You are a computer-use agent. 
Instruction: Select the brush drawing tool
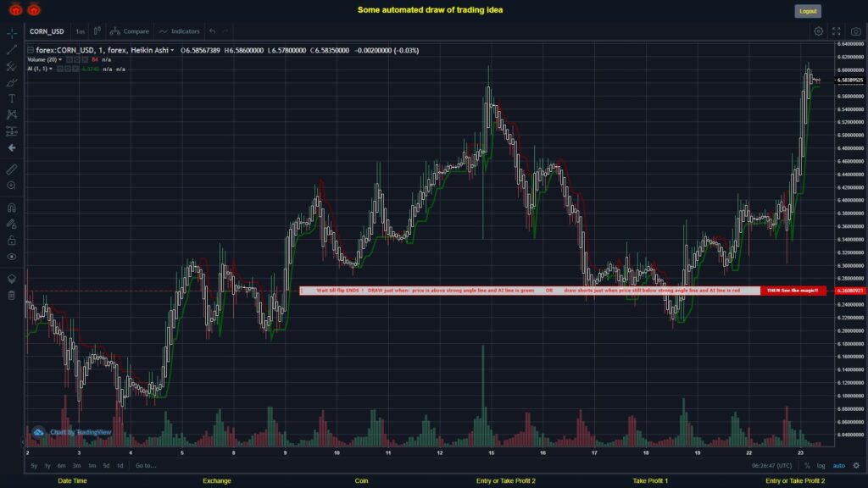(12, 82)
